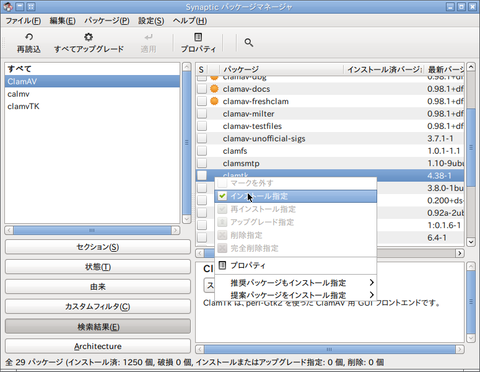Click the package list scroll-down arrow
Image resolution: width=480 pixels, height=372 pixels.
pyautogui.click(x=471, y=242)
